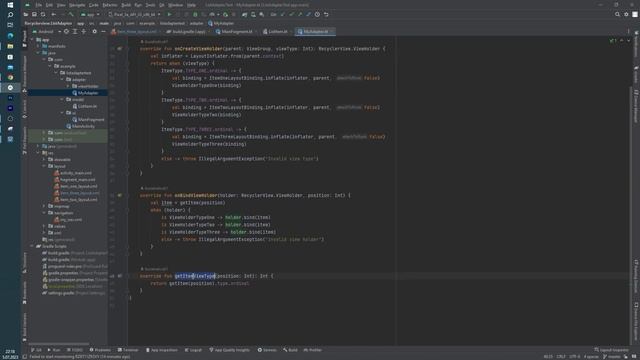Click the Search Everywhere magnifier icon
Image resolution: width=640 pixels, height=360 pixels.
(x=617, y=14)
